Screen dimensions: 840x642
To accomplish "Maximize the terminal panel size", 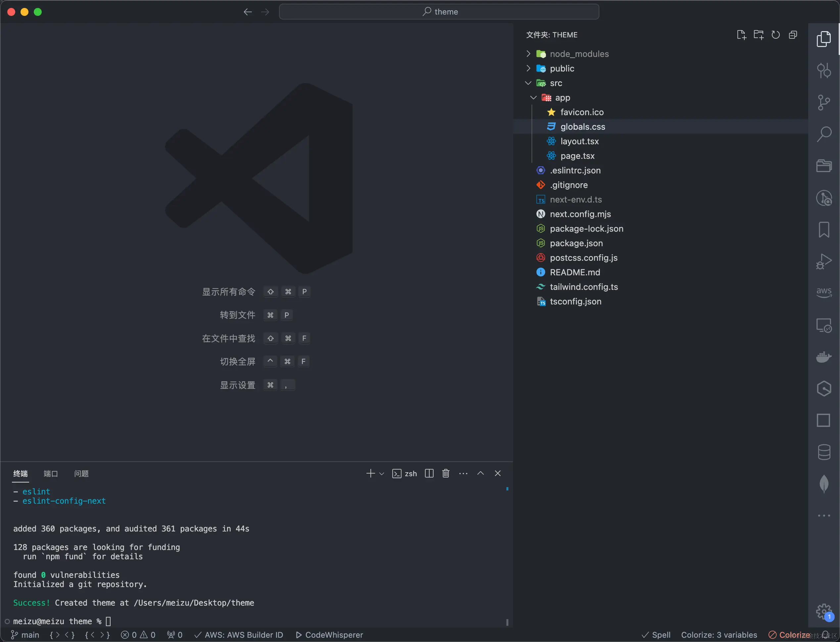I will [x=480, y=473].
